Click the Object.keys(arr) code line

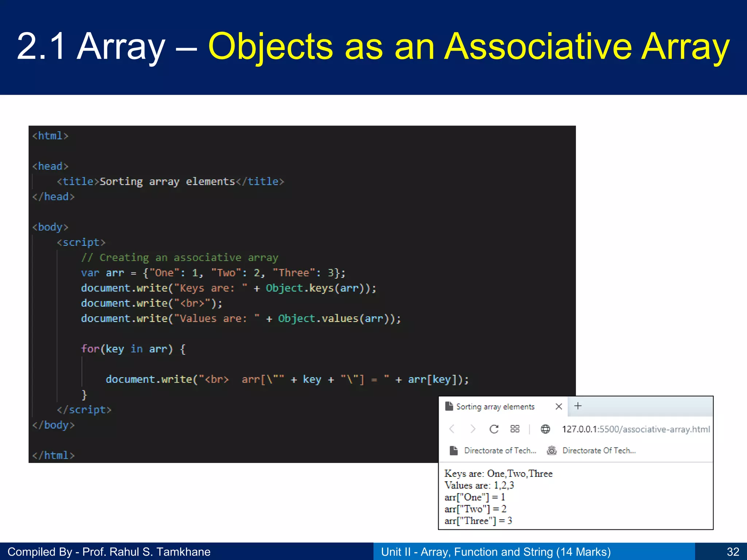tap(229, 288)
